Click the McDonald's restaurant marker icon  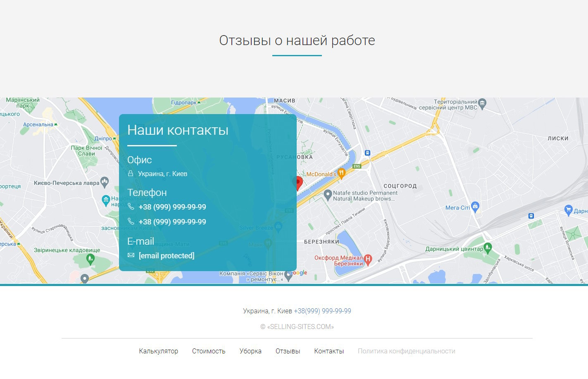click(x=341, y=174)
